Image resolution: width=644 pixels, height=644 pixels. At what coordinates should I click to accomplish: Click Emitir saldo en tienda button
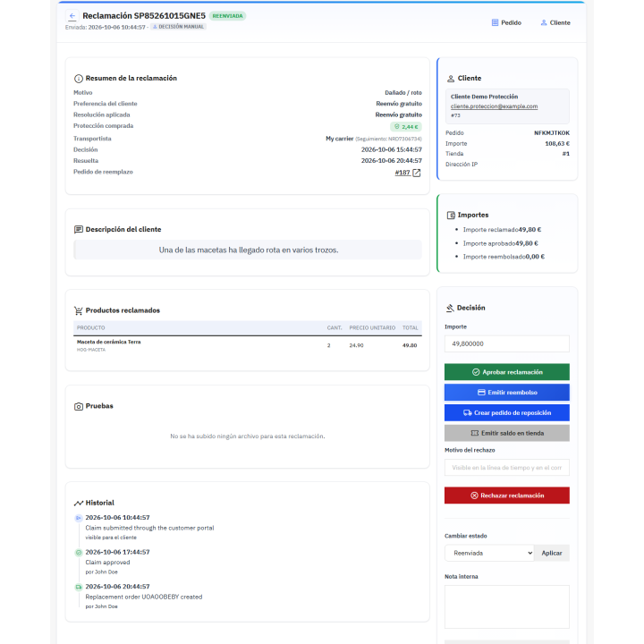point(507,433)
